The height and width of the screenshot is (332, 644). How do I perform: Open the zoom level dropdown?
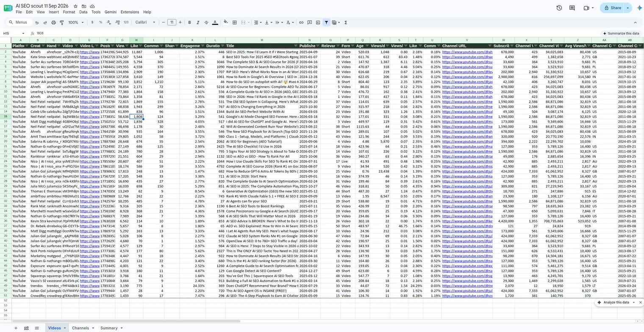click(76, 22)
